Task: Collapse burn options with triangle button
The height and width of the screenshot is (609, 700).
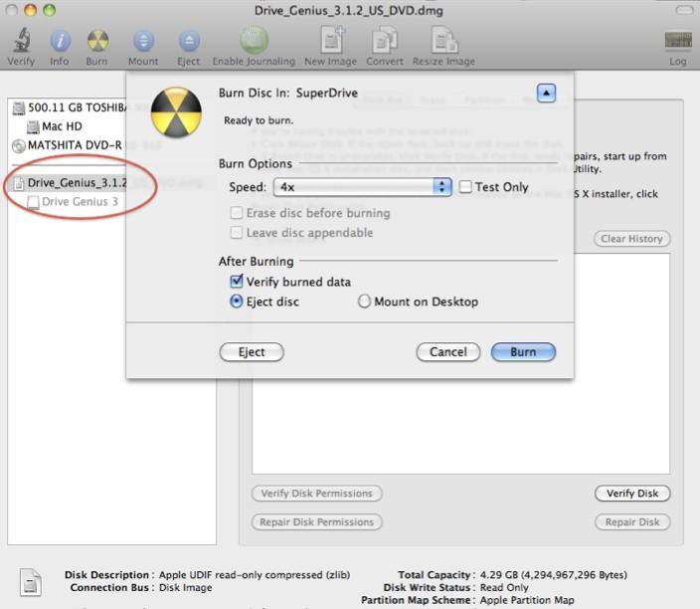Action: tap(546, 93)
